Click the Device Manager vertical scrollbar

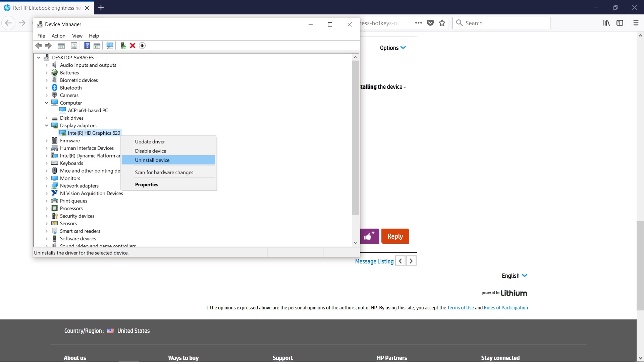(355, 137)
